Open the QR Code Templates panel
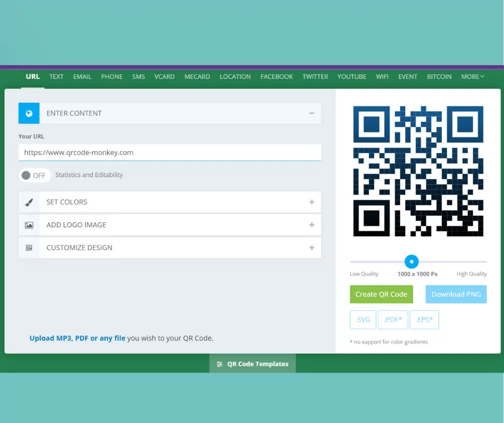504x423 pixels. (x=253, y=364)
